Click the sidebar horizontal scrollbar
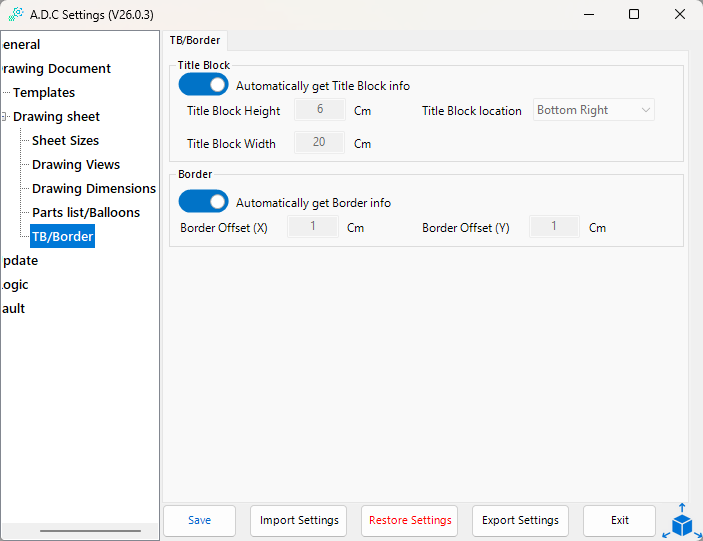703x541 pixels. click(90, 530)
